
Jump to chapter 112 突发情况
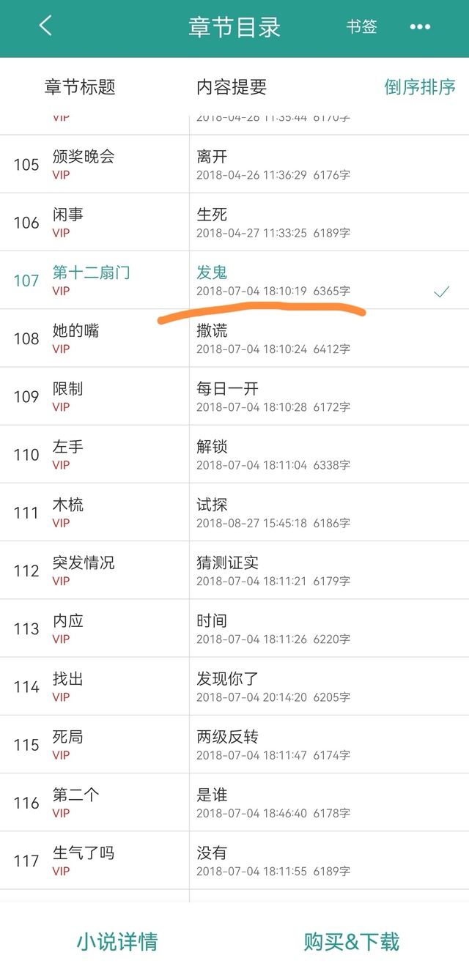(x=84, y=563)
